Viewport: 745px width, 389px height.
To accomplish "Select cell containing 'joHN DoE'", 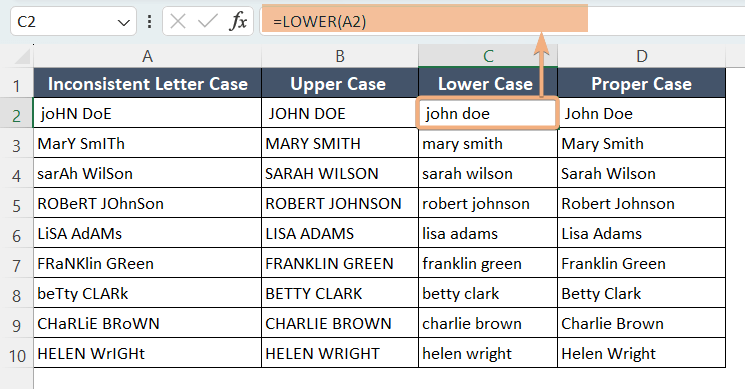I will 147,113.
